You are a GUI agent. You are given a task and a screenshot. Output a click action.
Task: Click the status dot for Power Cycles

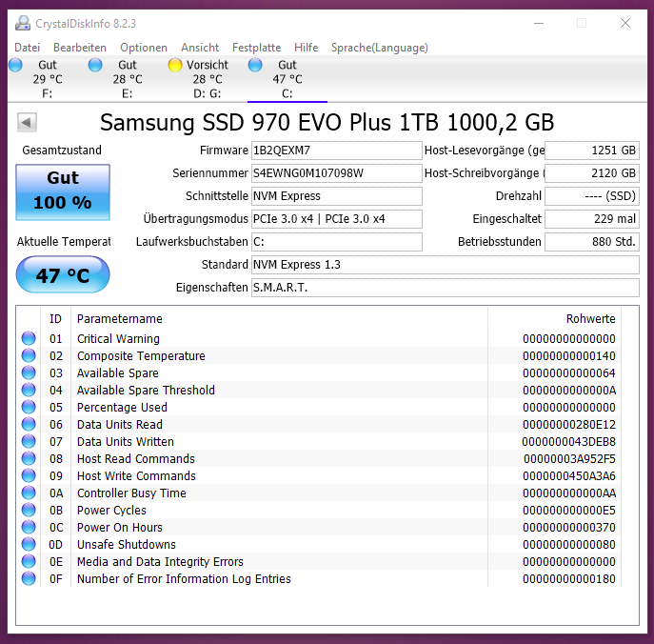pyautogui.click(x=29, y=510)
